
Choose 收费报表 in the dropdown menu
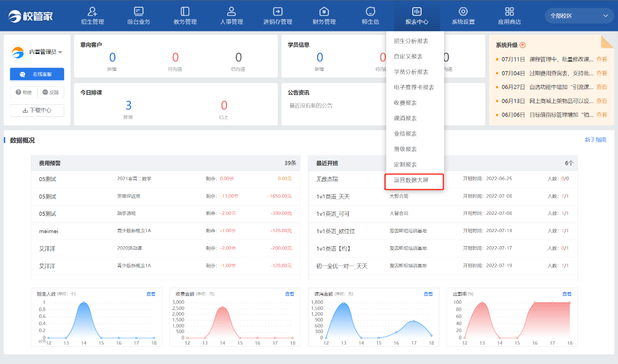[405, 103]
